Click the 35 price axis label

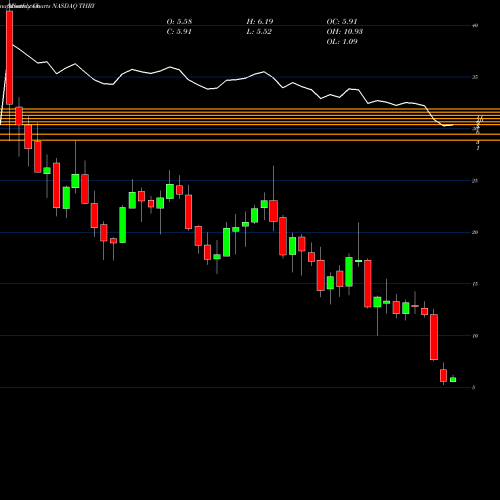click(x=475, y=77)
